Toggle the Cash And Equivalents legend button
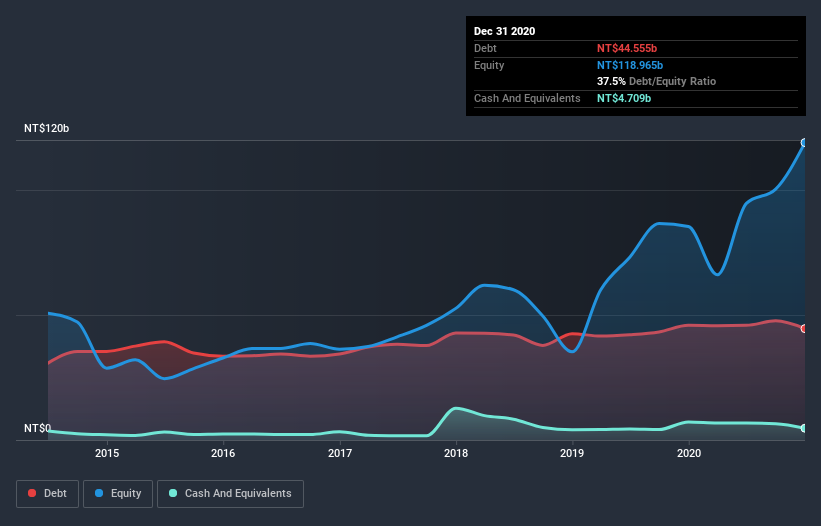 (x=230, y=494)
